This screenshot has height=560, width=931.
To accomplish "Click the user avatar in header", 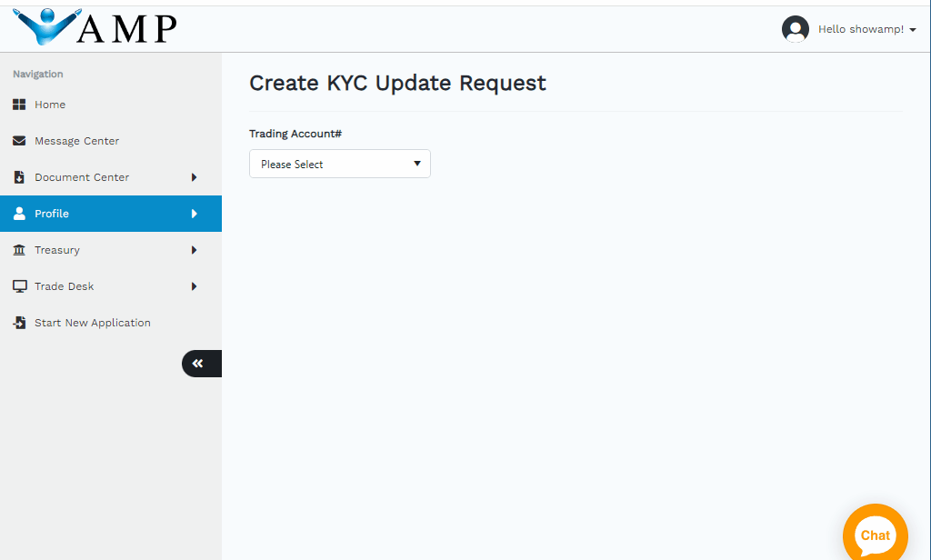I will pyautogui.click(x=795, y=29).
